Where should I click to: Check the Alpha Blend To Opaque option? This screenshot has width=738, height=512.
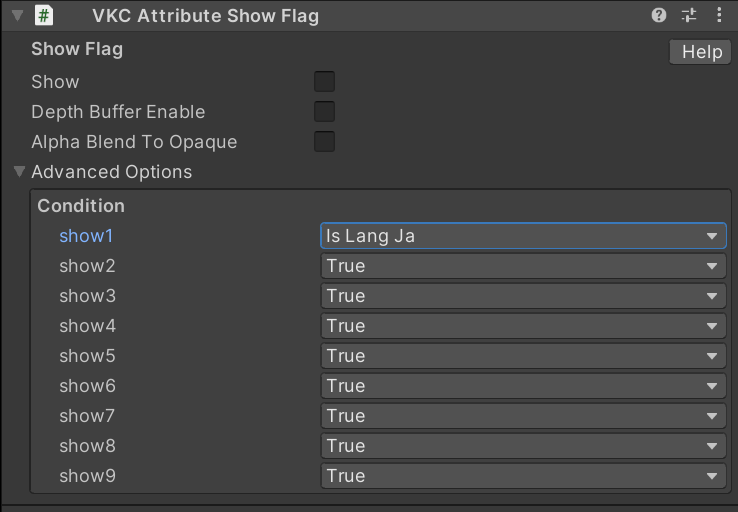point(324,142)
